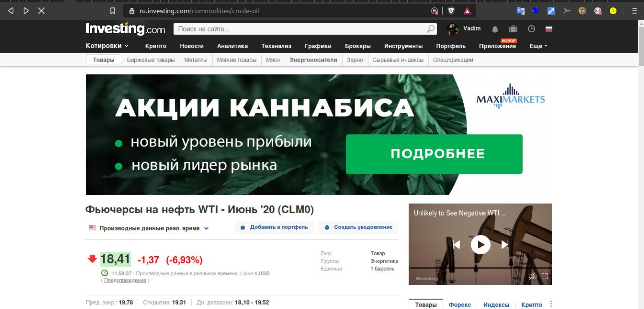Click Добавить в портфель button
This screenshot has height=309, width=644.
click(274, 227)
